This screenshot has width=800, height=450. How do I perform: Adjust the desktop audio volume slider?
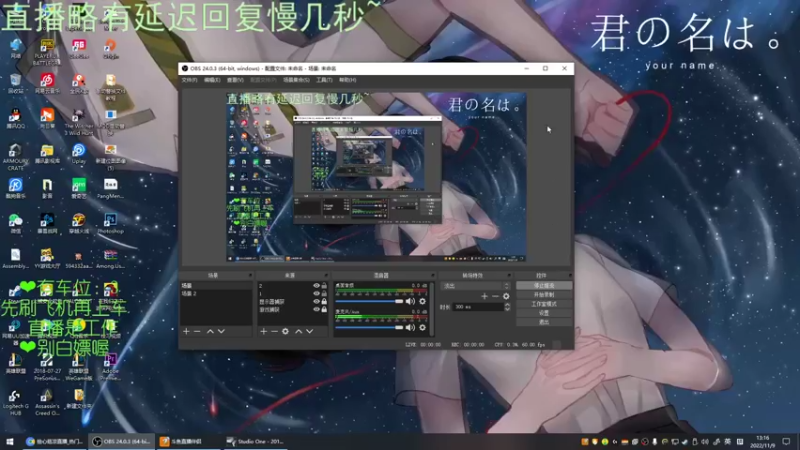[x=369, y=302]
